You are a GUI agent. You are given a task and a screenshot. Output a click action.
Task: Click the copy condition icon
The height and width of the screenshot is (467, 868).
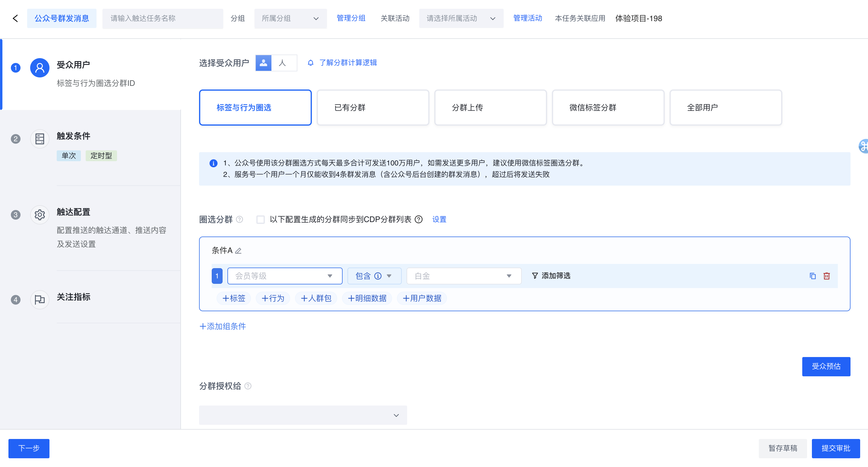point(813,276)
